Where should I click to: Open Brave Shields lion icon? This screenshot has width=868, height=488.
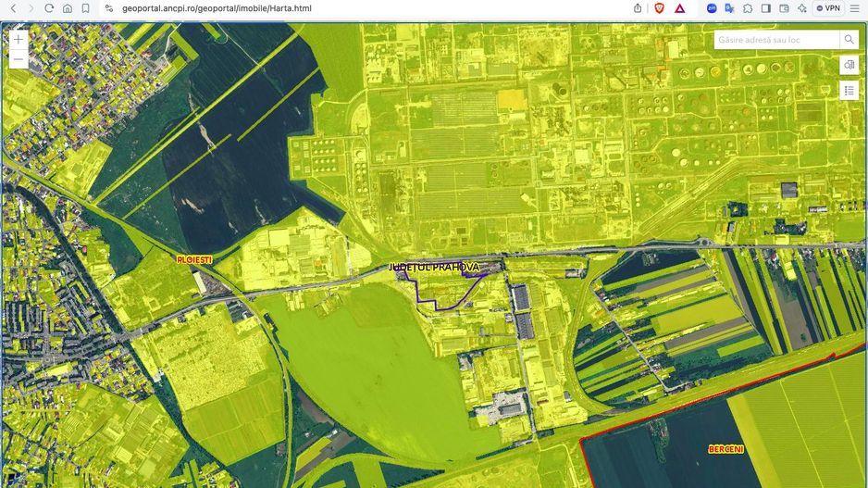[659, 8]
